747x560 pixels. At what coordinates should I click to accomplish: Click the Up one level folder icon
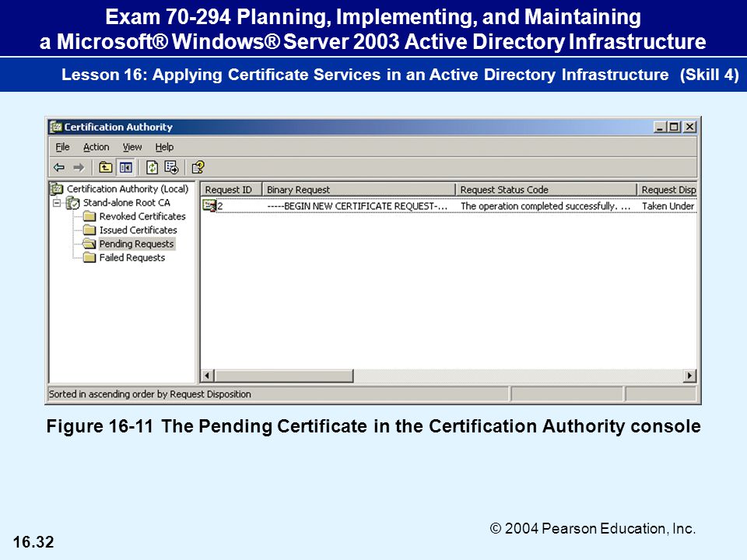tap(105, 167)
